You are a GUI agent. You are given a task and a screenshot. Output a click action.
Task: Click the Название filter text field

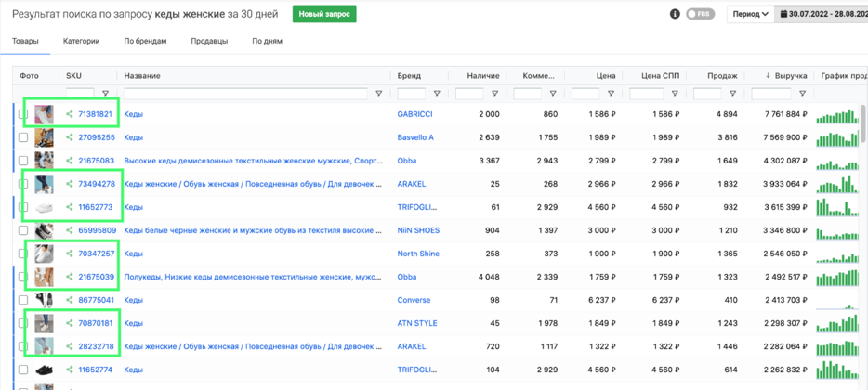point(245,94)
